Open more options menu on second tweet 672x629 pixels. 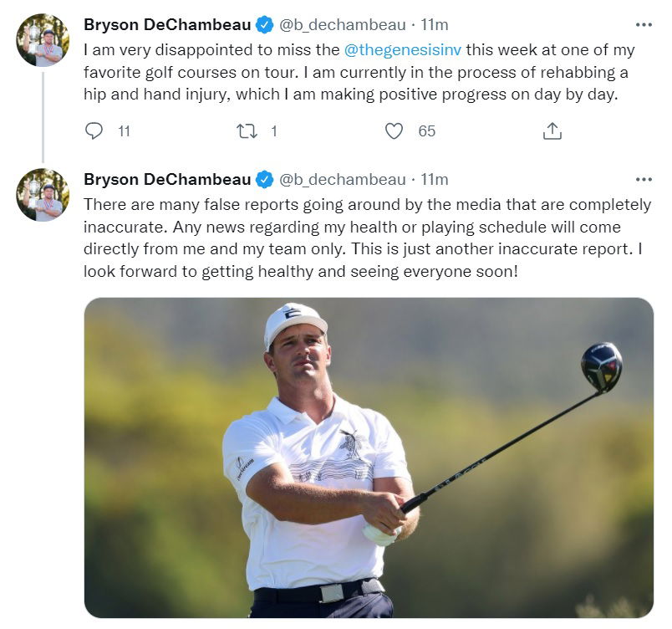pos(644,179)
